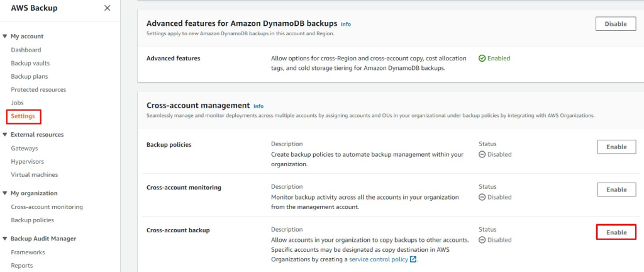Click the AWS Backup sidebar title
Screen dimensions: 644x272
tap(34, 8)
